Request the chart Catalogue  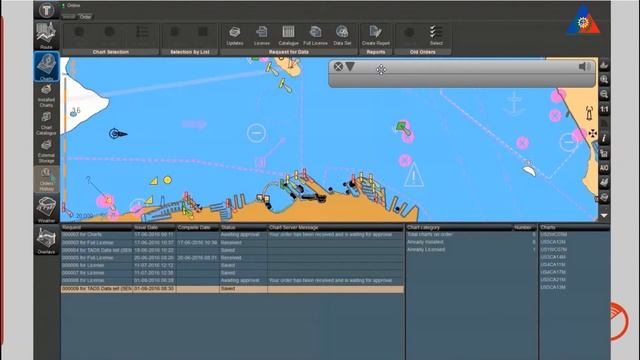tap(289, 36)
